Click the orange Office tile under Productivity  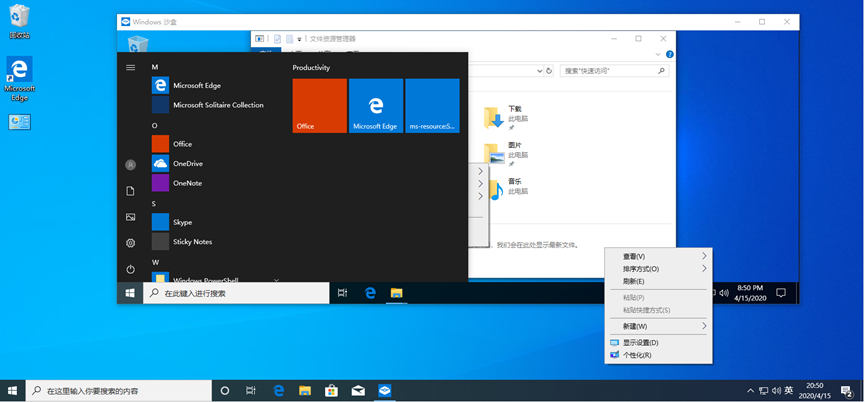point(319,105)
